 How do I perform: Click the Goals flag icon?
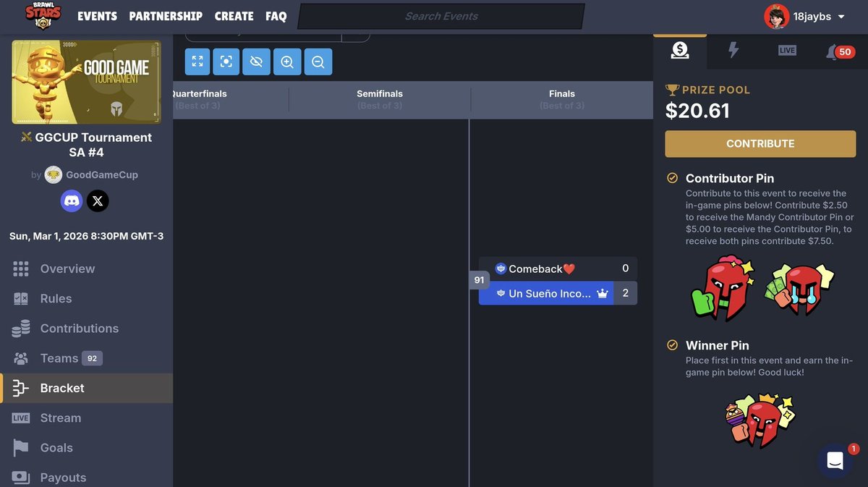tap(21, 447)
